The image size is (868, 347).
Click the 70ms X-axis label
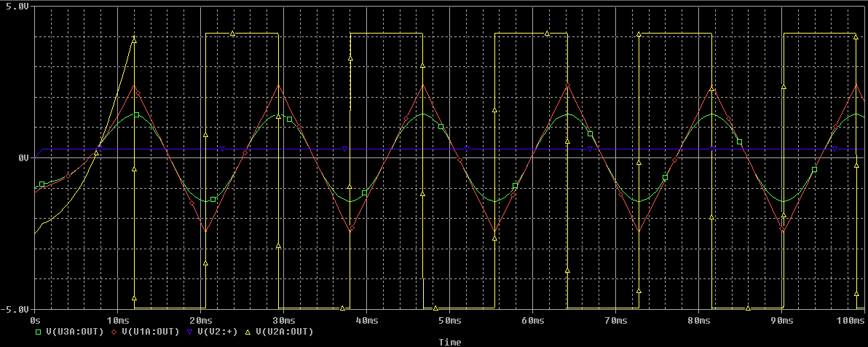[615, 321]
